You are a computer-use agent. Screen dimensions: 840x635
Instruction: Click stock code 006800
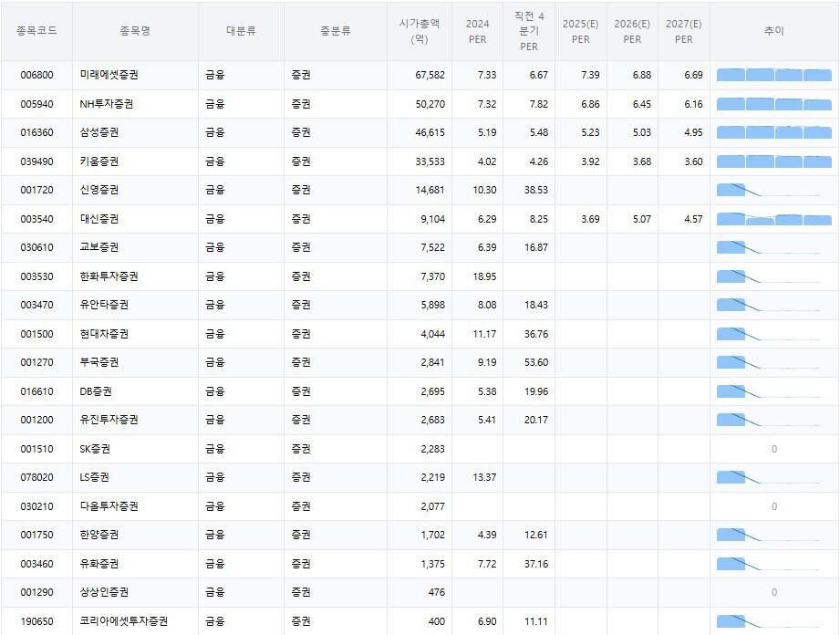point(37,75)
